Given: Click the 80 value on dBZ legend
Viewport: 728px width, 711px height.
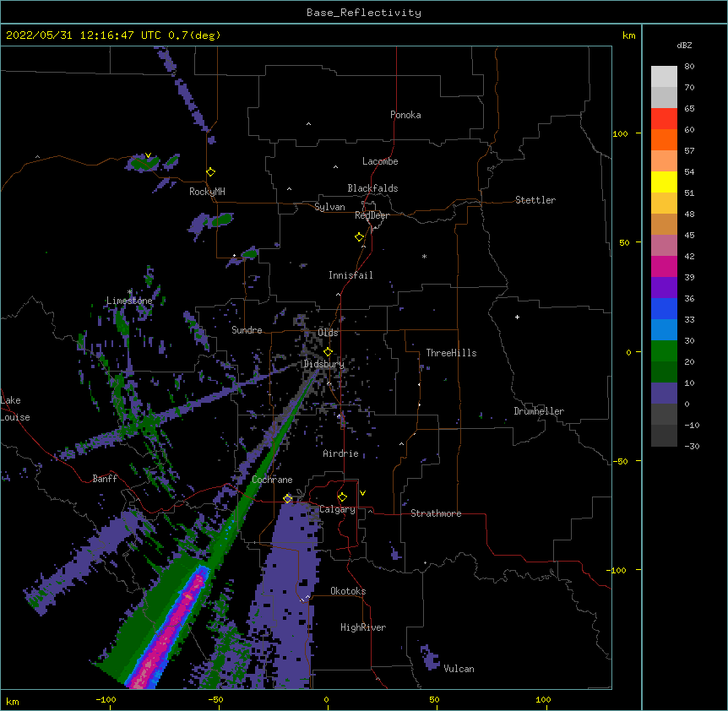Looking at the screenshot, I should pyautogui.click(x=689, y=66).
